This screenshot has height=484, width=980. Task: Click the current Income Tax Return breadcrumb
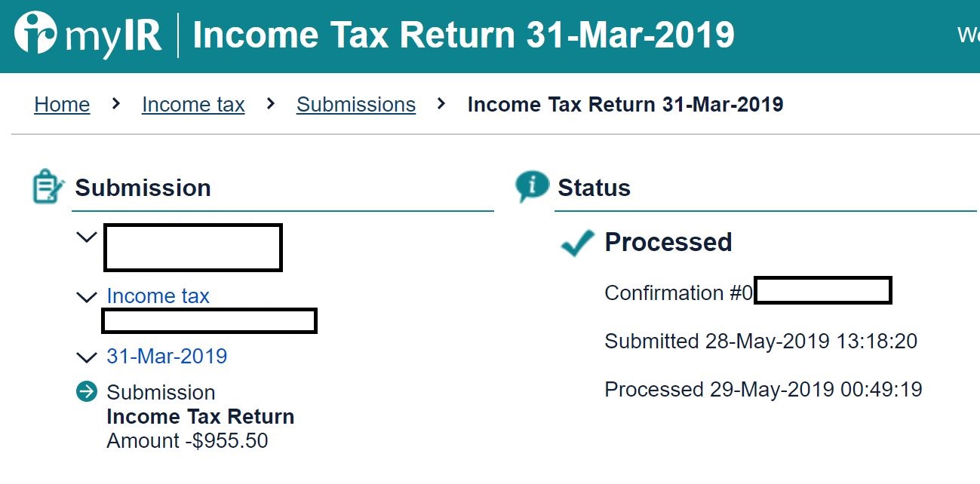625,105
